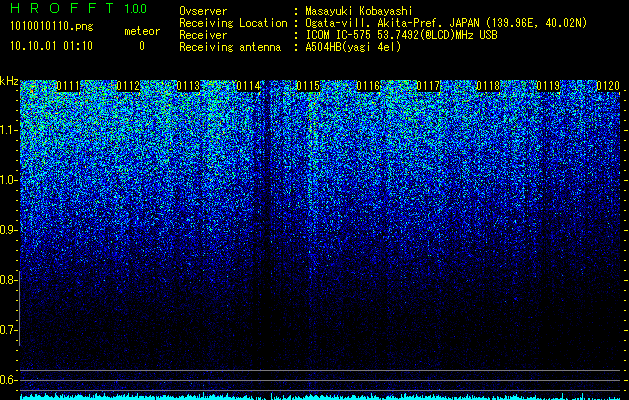The width and height of the screenshot is (629, 400).
Task: Click the 0.6 frequency axis label
Action: click(x=8, y=380)
